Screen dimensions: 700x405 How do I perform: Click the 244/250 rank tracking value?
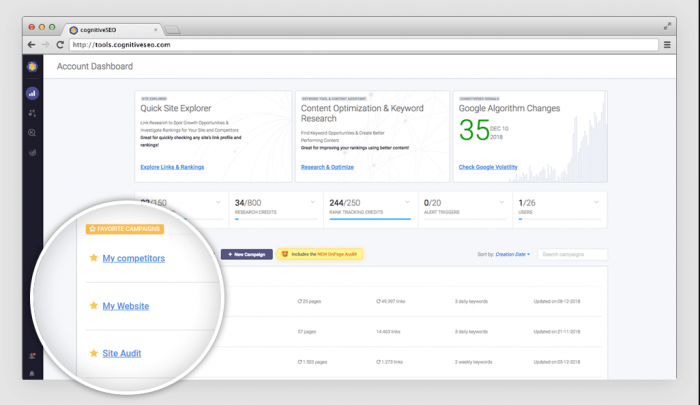[x=345, y=203]
